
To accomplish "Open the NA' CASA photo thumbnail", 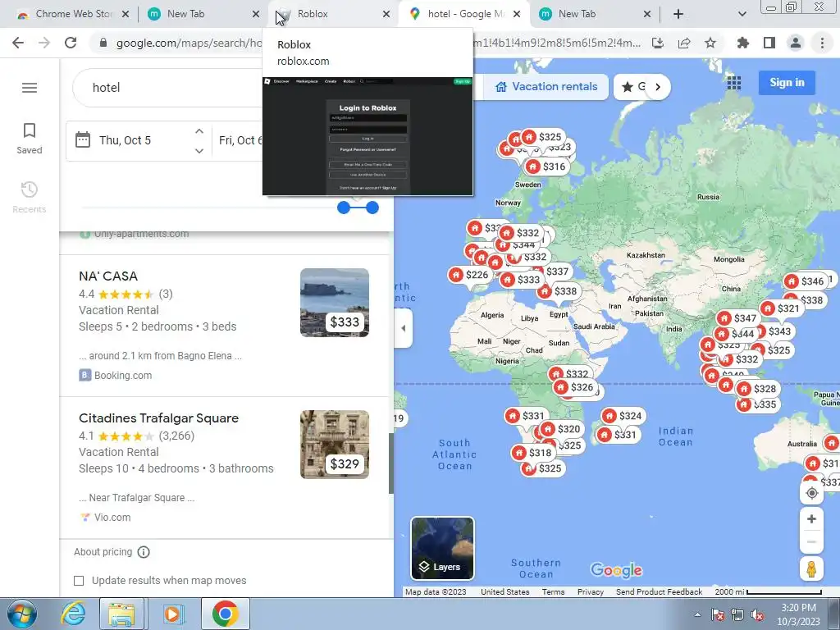I will click(335, 303).
